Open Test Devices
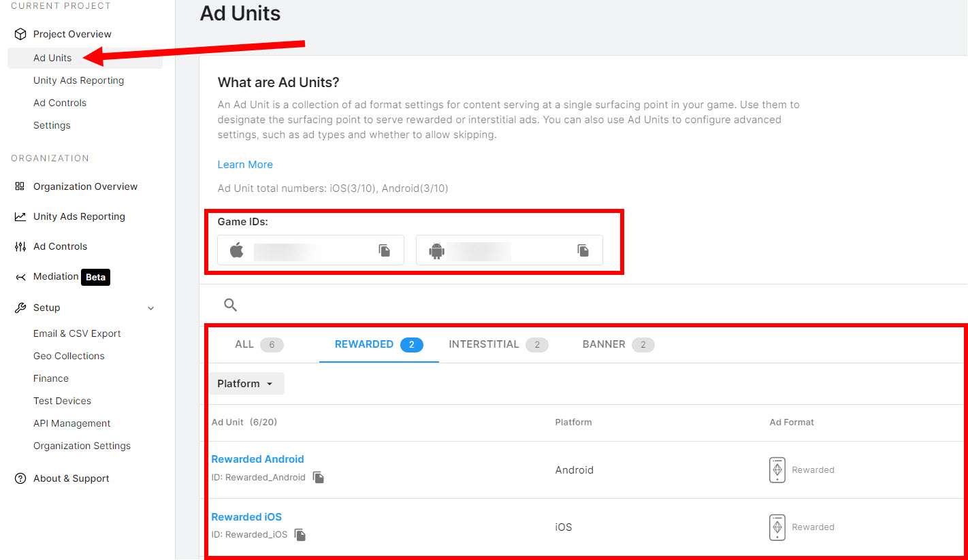 [62, 401]
